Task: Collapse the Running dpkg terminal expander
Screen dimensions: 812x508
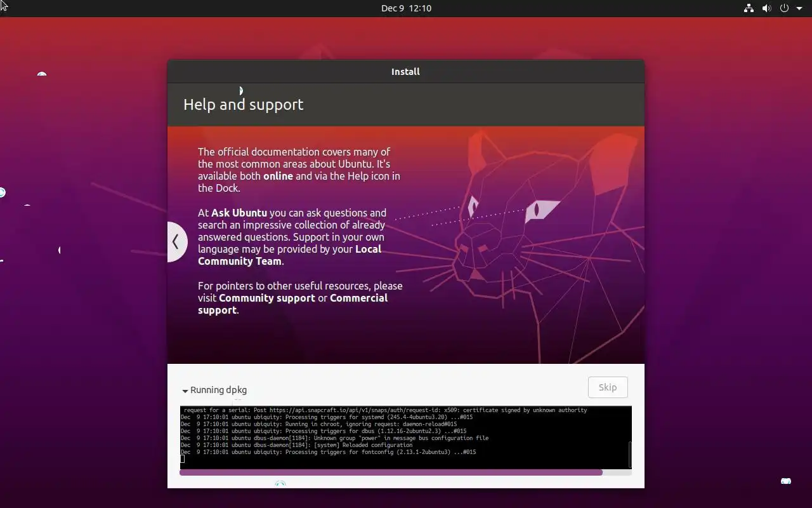Action: pyautogui.click(x=185, y=391)
